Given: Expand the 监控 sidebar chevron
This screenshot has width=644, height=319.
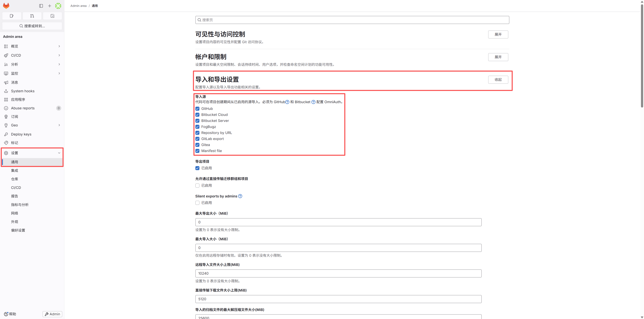Looking at the screenshot, I should (x=59, y=73).
